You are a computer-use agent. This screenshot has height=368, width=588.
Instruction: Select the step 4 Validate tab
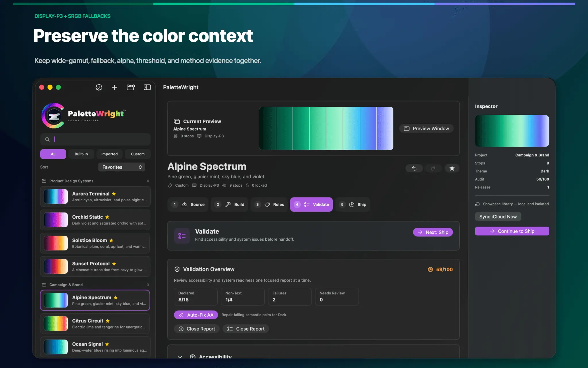[x=312, y=204]
